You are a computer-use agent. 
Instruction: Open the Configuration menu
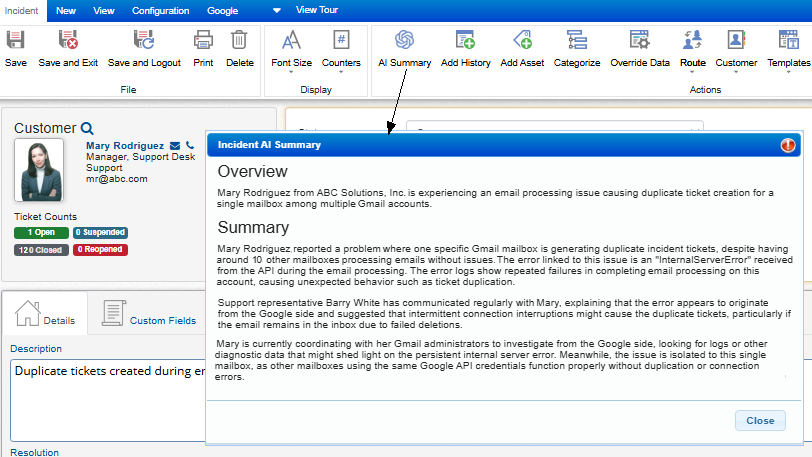point(161,11)
